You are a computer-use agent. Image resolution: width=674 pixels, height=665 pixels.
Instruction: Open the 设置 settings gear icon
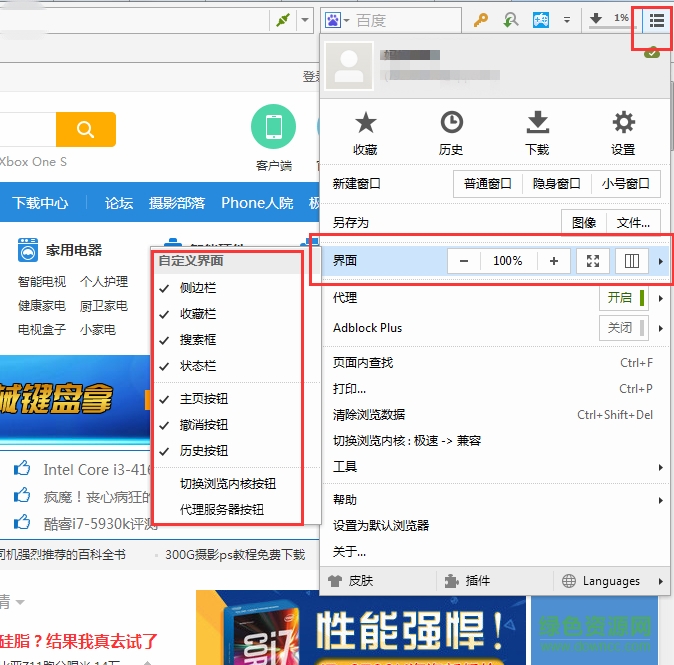point(623,132)
